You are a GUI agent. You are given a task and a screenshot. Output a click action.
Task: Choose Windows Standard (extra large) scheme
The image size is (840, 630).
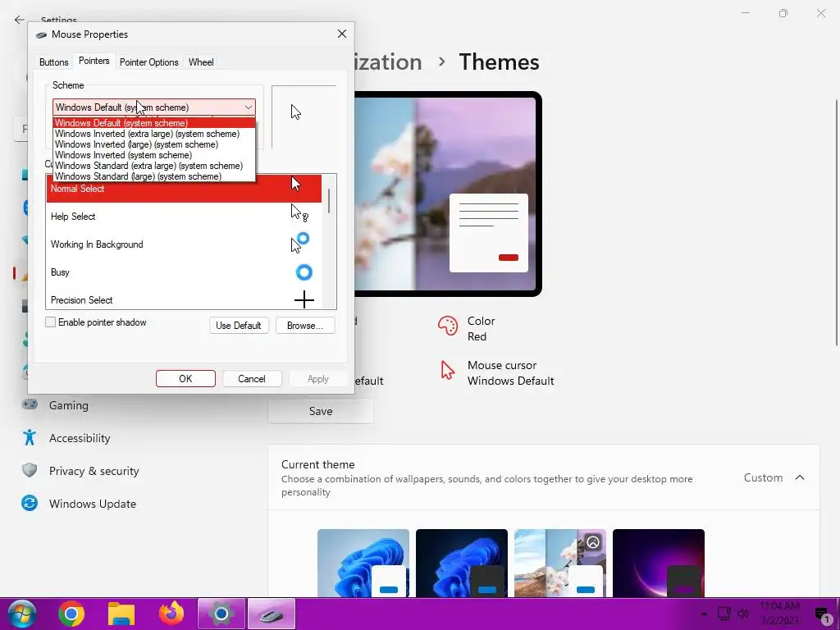154,166
